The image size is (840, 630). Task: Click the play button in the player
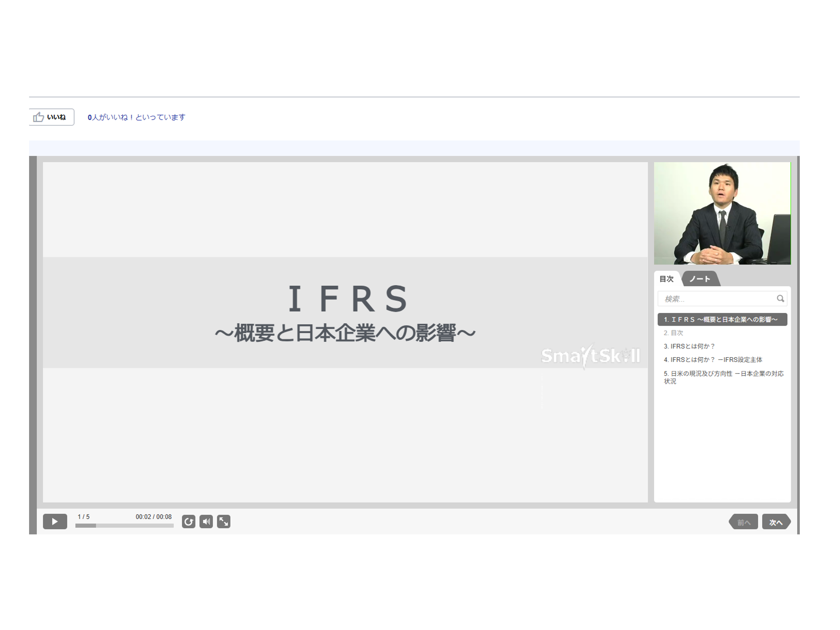(55, 521)
